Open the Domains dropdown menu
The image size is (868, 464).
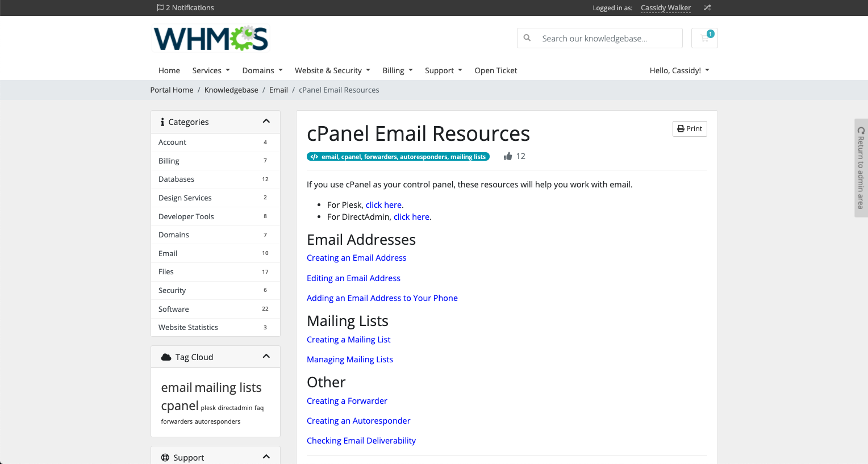tap(262, 70)
